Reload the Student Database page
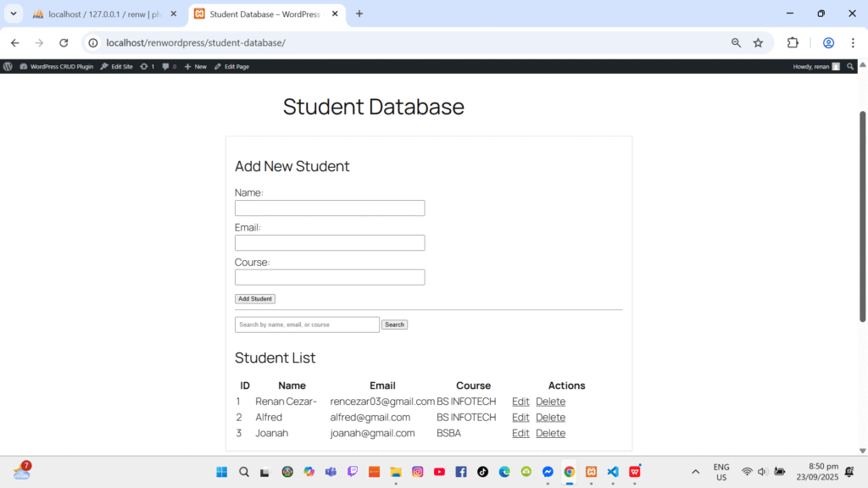This screenshot has height=488, width=868. pos(64,43)
